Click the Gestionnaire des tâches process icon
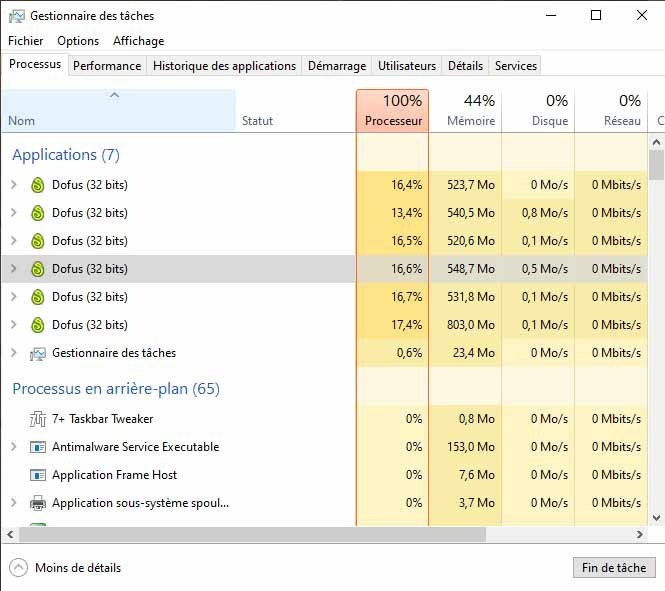This screenshot has height=591, width=665. (x=38, y=353)
